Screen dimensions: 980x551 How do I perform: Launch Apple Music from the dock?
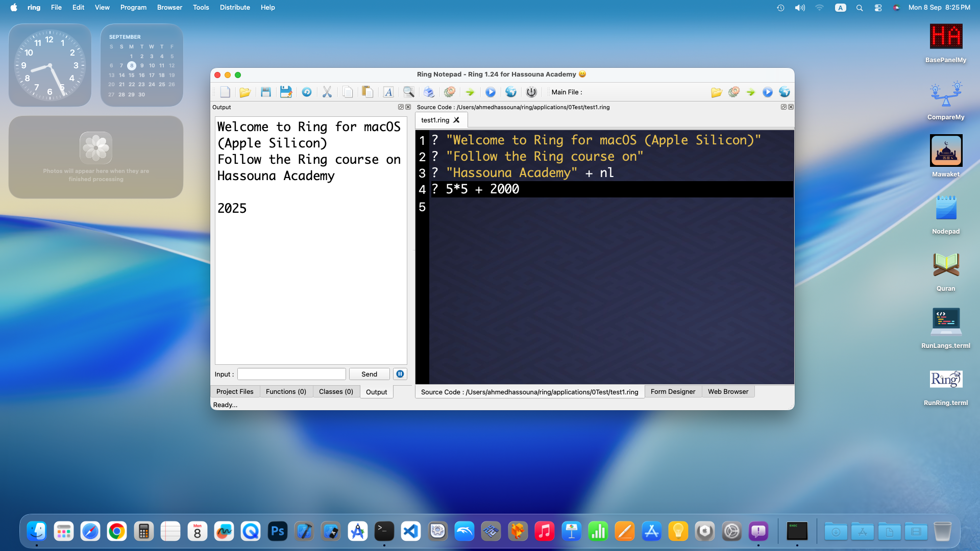[x=545, y=531]
